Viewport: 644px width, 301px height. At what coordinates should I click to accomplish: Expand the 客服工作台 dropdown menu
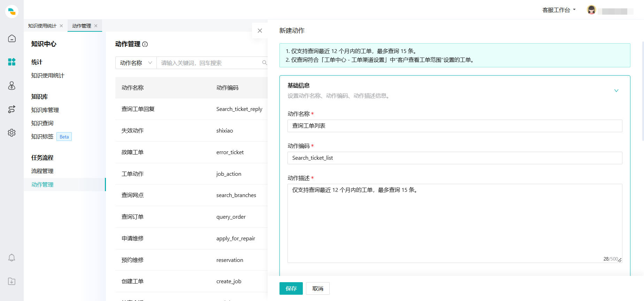[559, 10]
